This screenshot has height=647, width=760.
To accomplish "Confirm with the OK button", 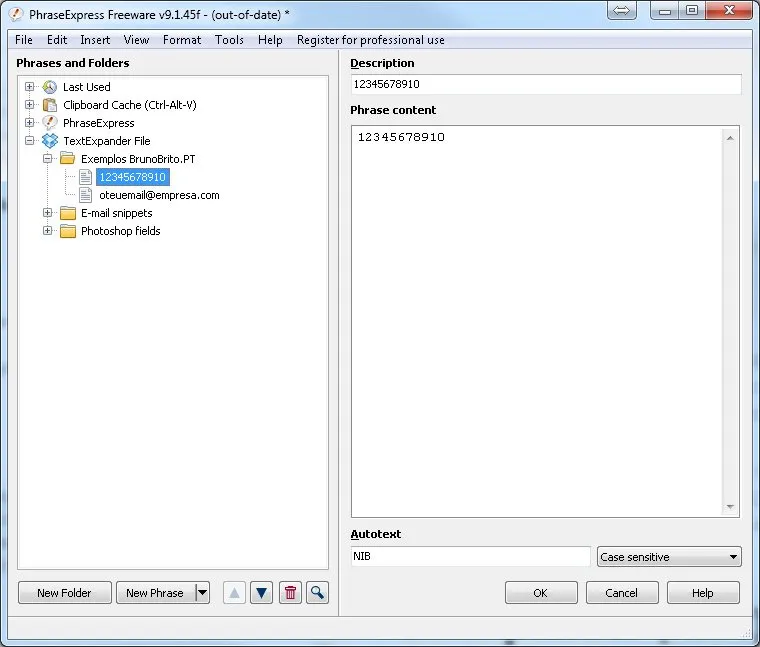I will [x=541, y=593].
